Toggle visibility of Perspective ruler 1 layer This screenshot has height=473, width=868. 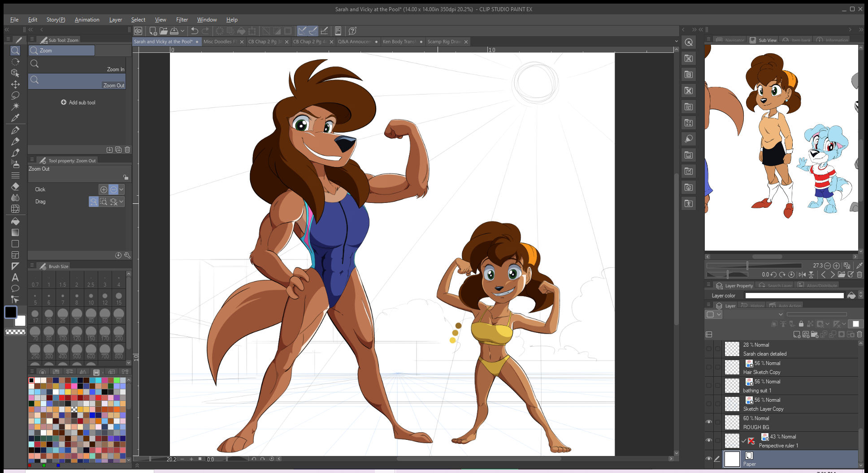[709, 440]
